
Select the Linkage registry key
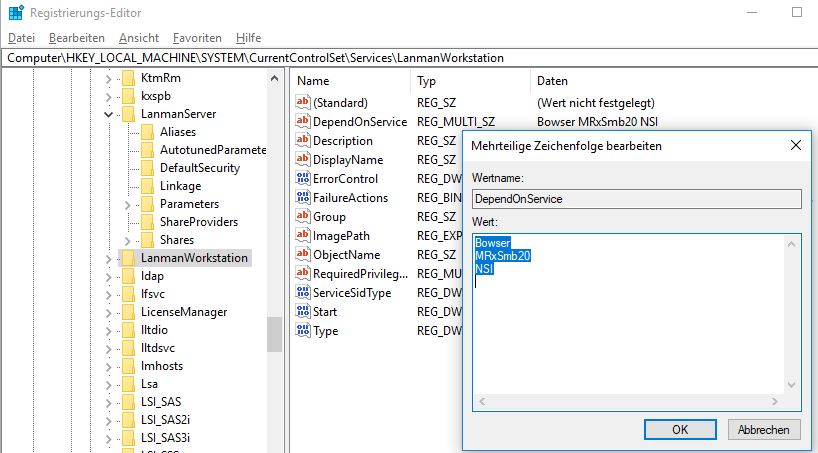click(x=180, y=186)
